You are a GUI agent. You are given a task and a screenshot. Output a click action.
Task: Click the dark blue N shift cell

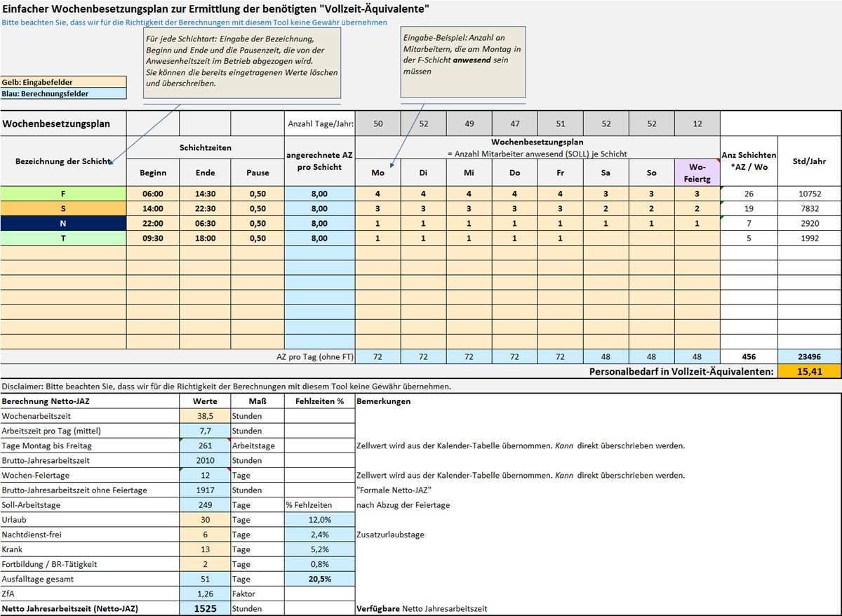click(x=63, y=223)
